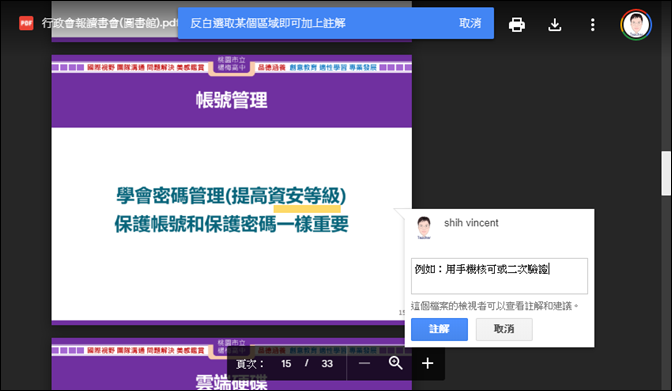Click the banner text 反白選取某個區域即可加上註解
The height and width of the screenshot is (391, 672).
(x=268, y=23)
